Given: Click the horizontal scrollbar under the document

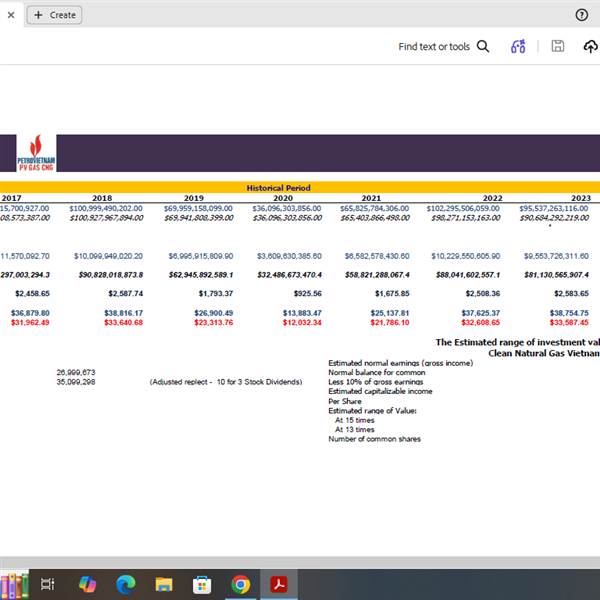Looking at the screenshot, I should [x=300, y=562].
